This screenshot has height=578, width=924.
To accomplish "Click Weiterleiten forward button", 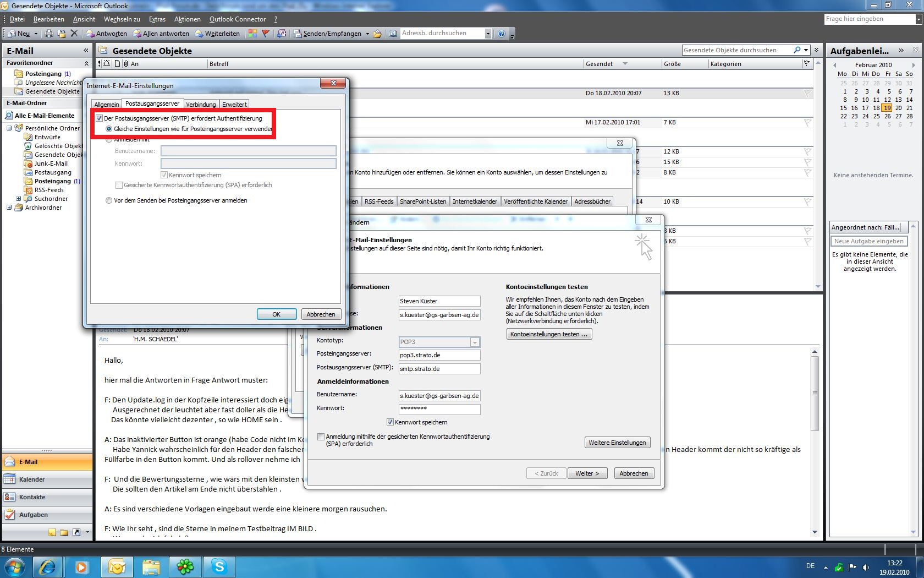I will point(217,34).
